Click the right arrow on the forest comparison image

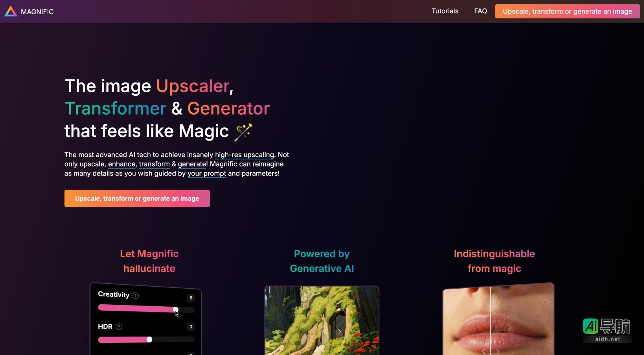340,332
